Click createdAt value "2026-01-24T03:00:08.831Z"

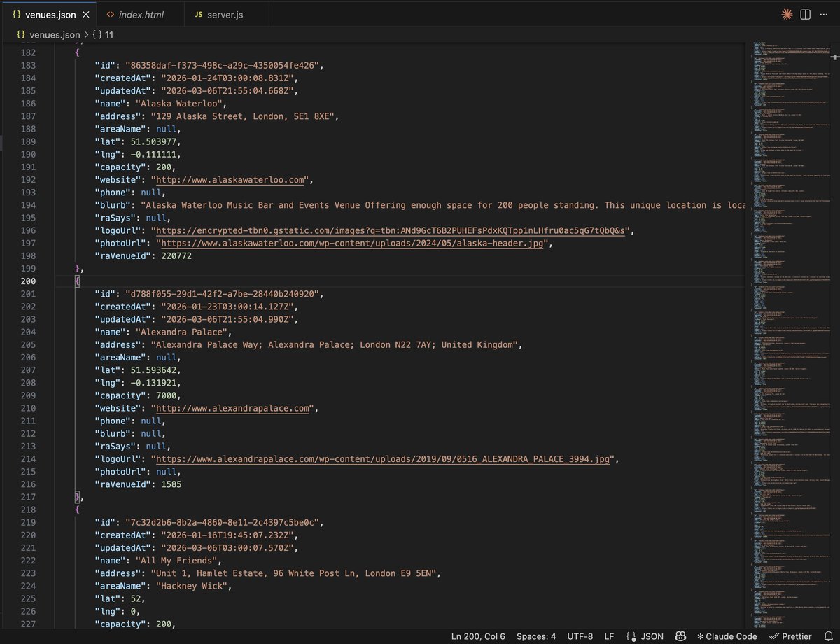pyautogui.click(x=229, y=78)
